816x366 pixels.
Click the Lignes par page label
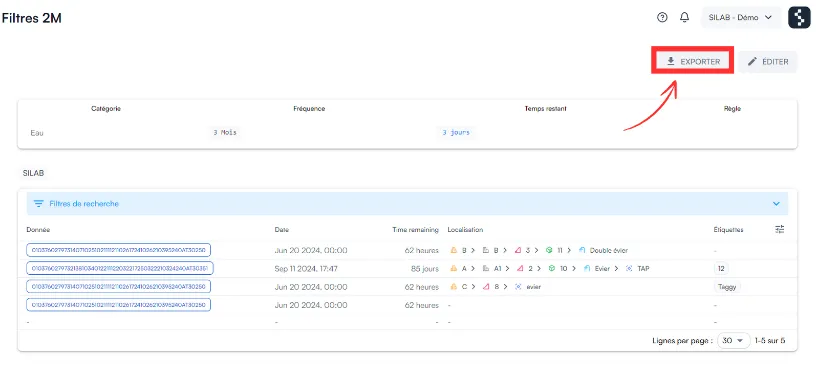tap(682, 341)
